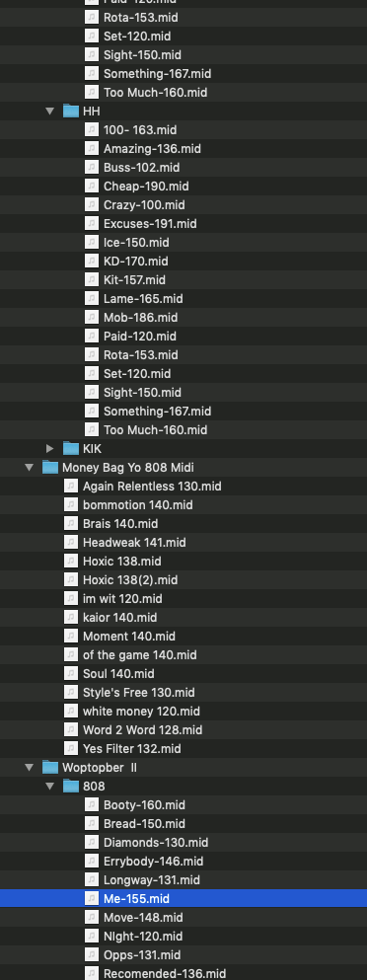This screenshot has width=367, height=980.
Task: Collapse the HH folder disclosure triangle
Action: (50, 112)
